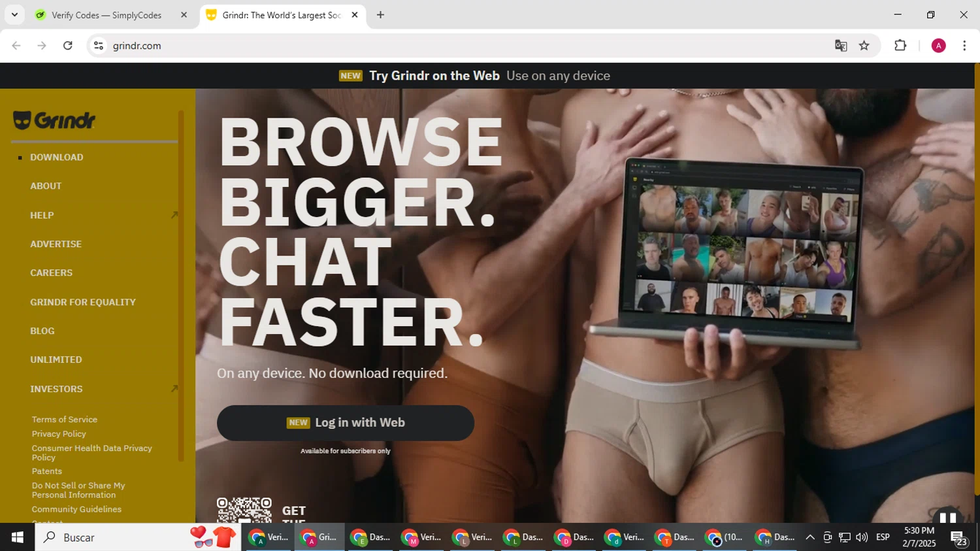Open the UNLIMITED sidebar item
Image resolution: width=980 pixels, height=551 pixels.
[56, 359]
